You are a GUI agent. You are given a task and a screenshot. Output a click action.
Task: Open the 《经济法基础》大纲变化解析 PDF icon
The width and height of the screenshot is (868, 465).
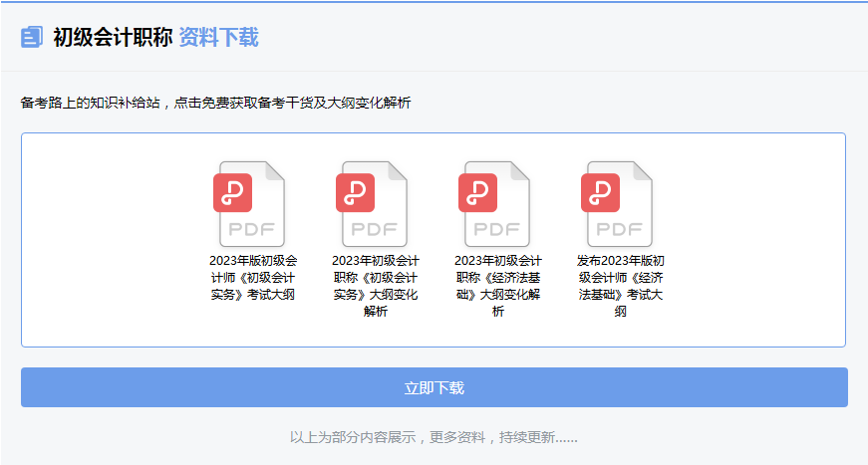[x=494, y=204]
